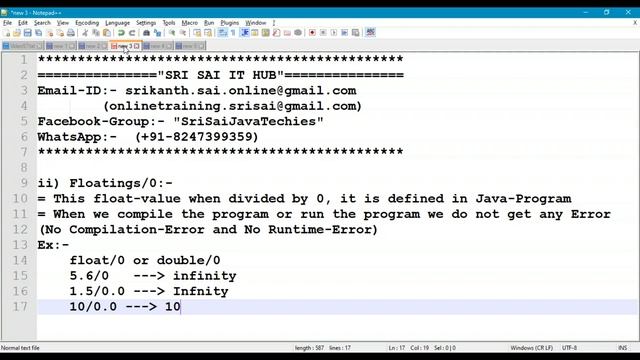Switch to the new 5 tab
Viewport: 640px width, 360px height.
190,46
